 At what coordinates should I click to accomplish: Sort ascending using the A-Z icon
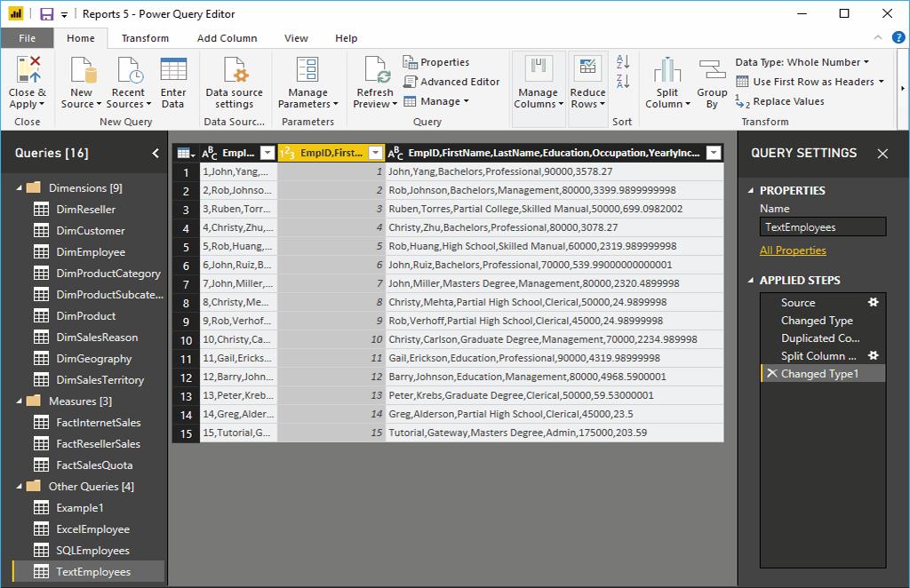[x=622, y=62]
